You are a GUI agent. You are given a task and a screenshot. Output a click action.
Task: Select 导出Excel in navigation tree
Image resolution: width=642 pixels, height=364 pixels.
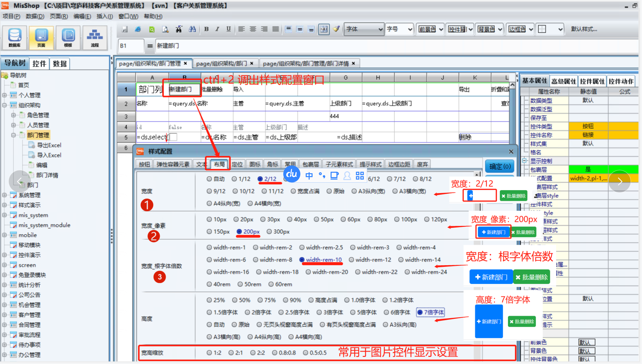pyautogui.click(x=49, y=145)
